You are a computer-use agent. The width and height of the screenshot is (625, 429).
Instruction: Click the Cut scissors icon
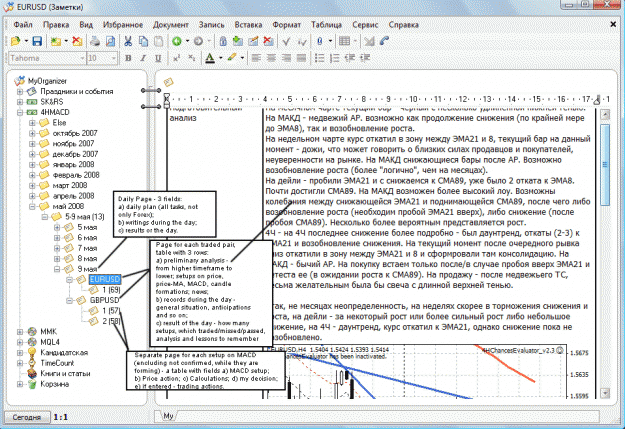coord(128,41)
